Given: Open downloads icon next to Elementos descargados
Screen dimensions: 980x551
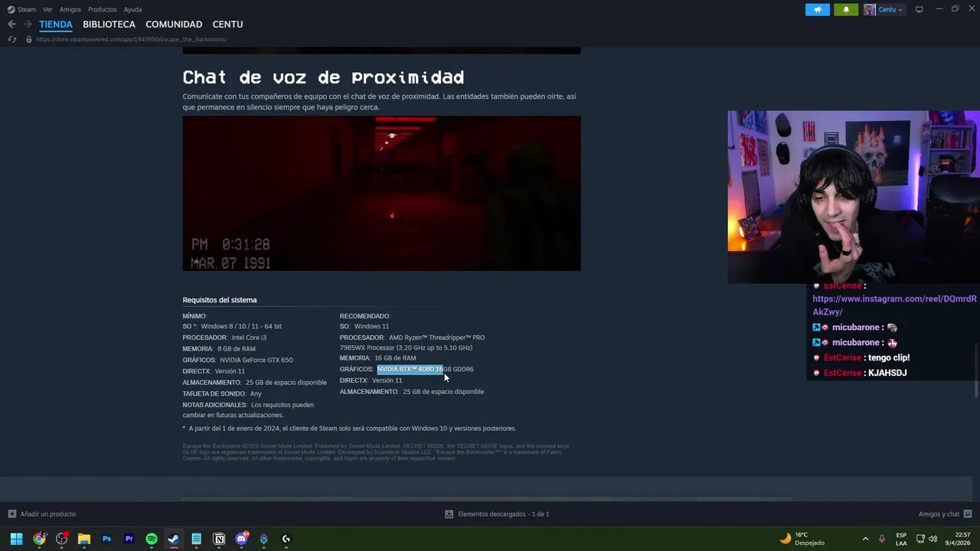Looking at the screenshot, I should click(x=449, y=514).
